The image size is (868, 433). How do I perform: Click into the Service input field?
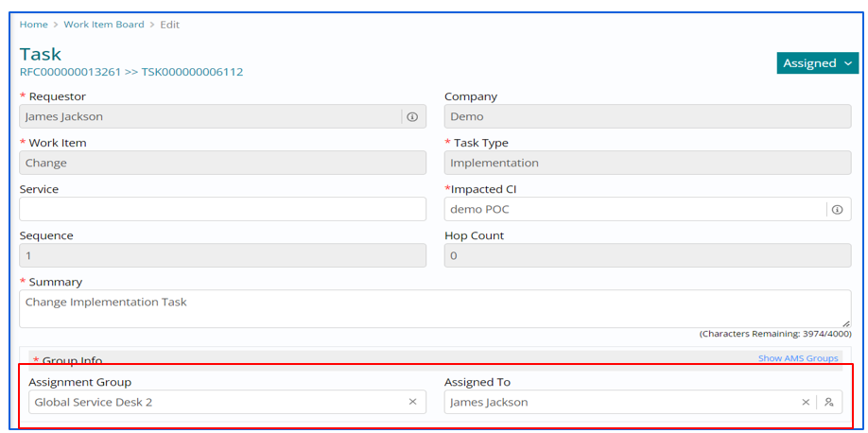click(x=222, y=209)
